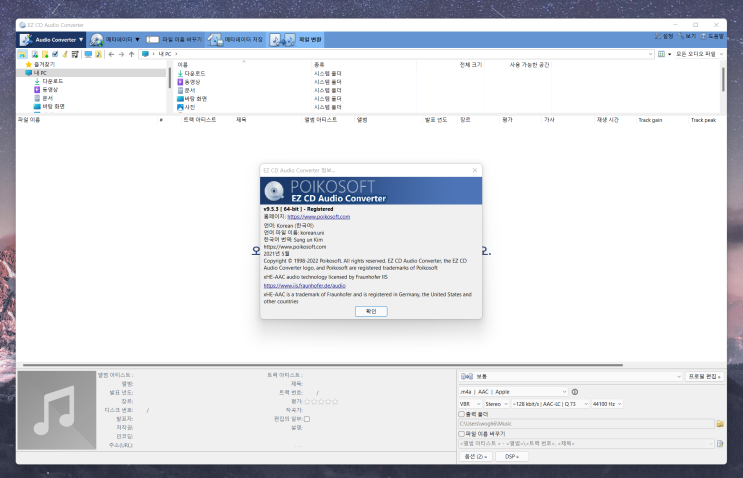Click the 파일 이름 바꾸기 toolbar button
The height and width of the screenshot is (478, 743).
point(174,40)
